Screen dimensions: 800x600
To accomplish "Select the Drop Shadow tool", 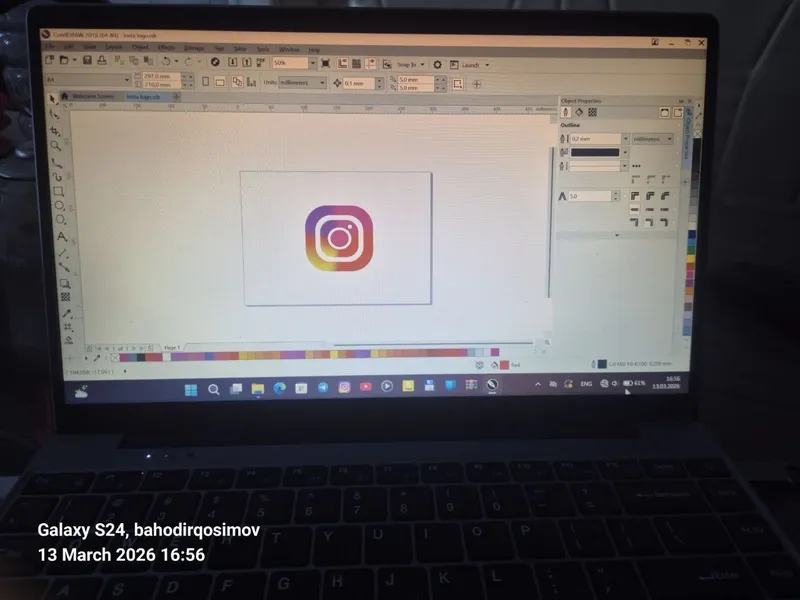I will click(x=65, y=283).
